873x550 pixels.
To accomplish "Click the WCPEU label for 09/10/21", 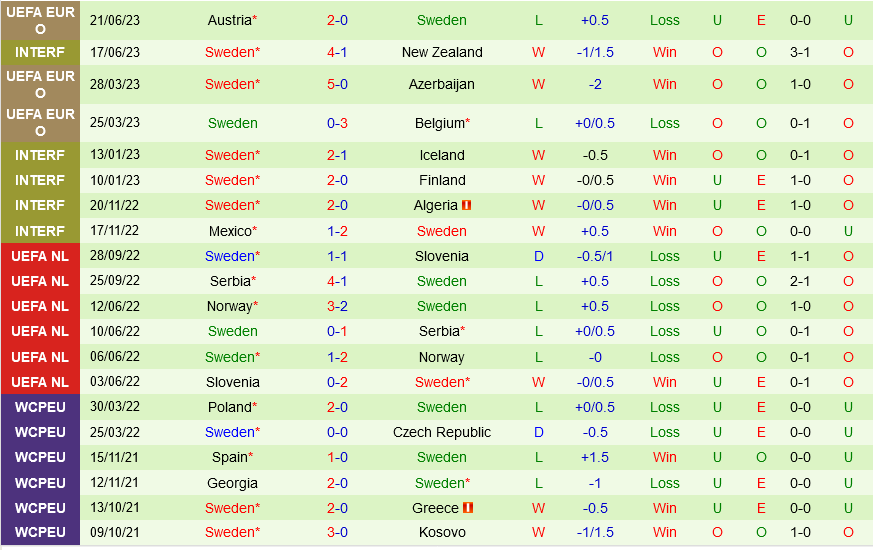I will click(x=40, y=532).
